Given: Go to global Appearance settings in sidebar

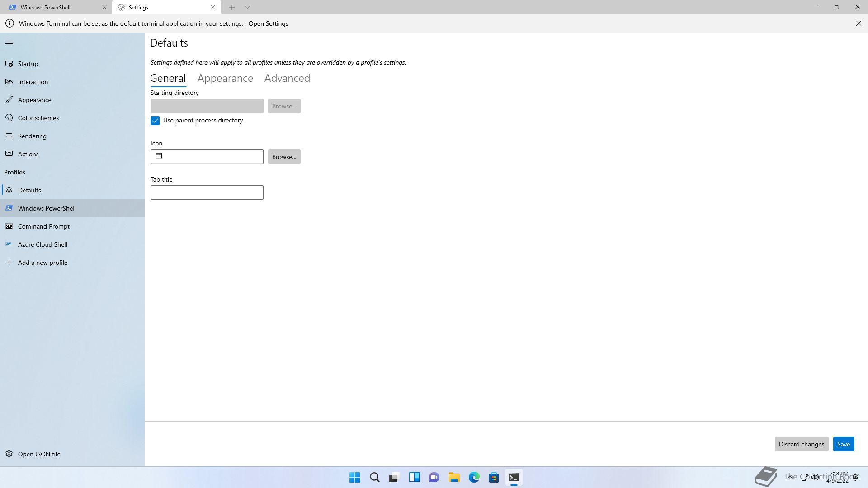Looking at the screenshot, I should [72, 100].
